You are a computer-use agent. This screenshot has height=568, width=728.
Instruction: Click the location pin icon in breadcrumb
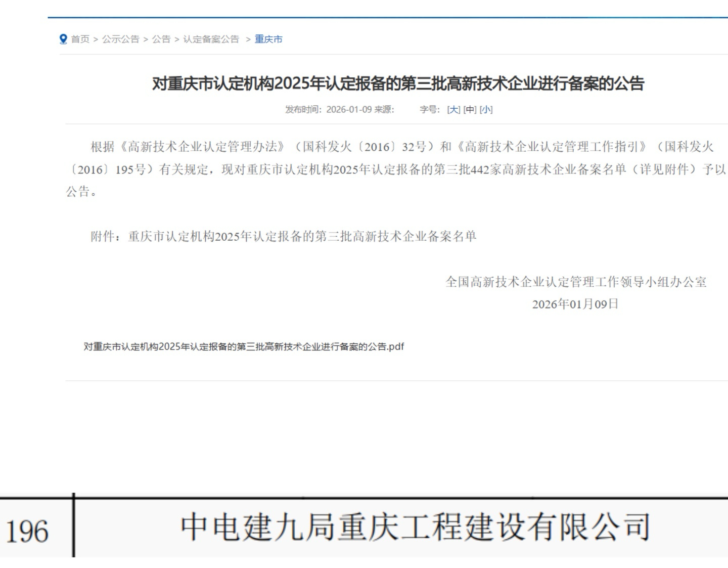pos(63,39)
